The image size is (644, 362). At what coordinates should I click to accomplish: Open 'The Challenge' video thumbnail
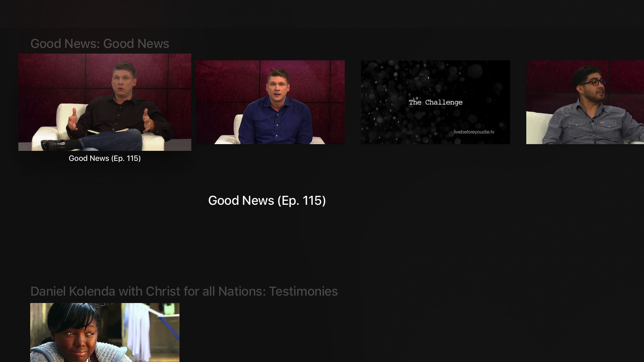435,102
